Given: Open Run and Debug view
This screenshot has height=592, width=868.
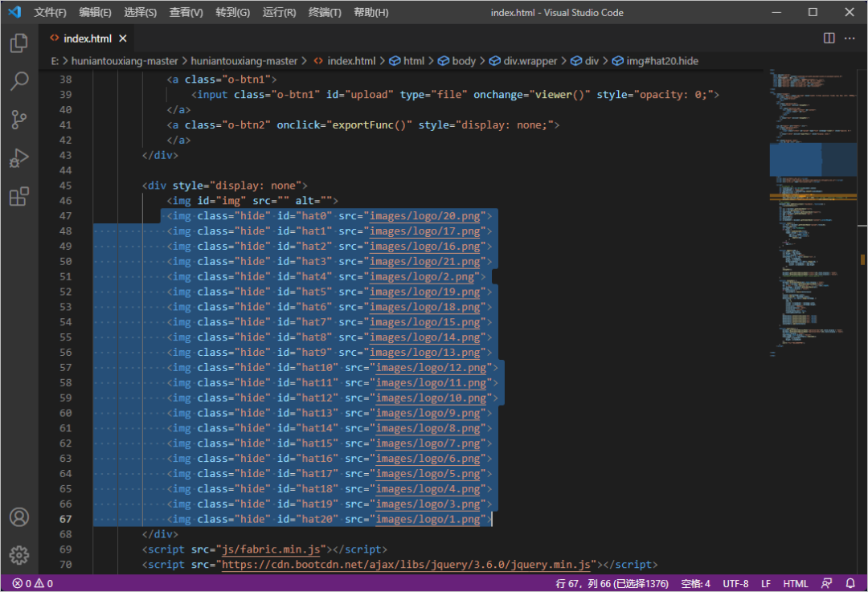Looking at the screenshot, I should tap(19, 158).
